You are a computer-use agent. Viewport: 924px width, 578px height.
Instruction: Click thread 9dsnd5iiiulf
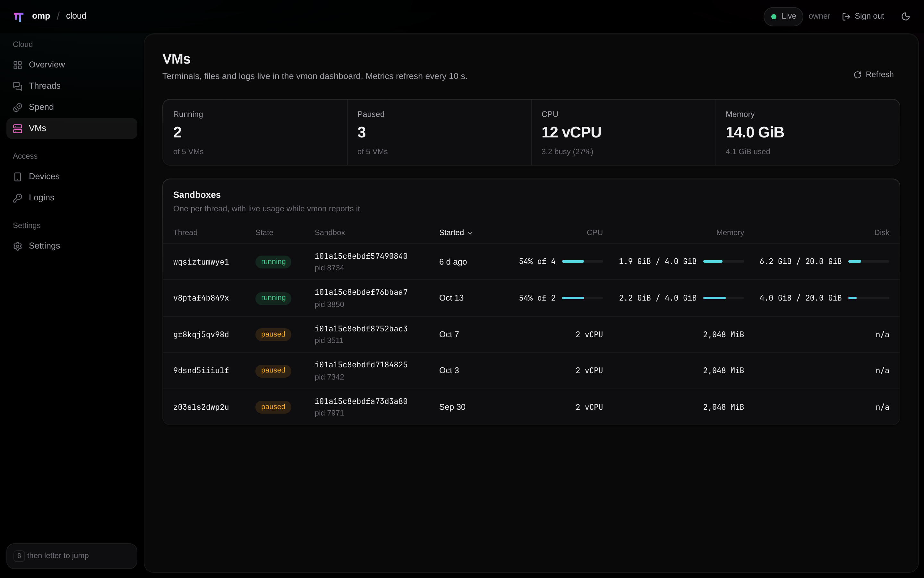pyautogui.click(x=201, y=371)
